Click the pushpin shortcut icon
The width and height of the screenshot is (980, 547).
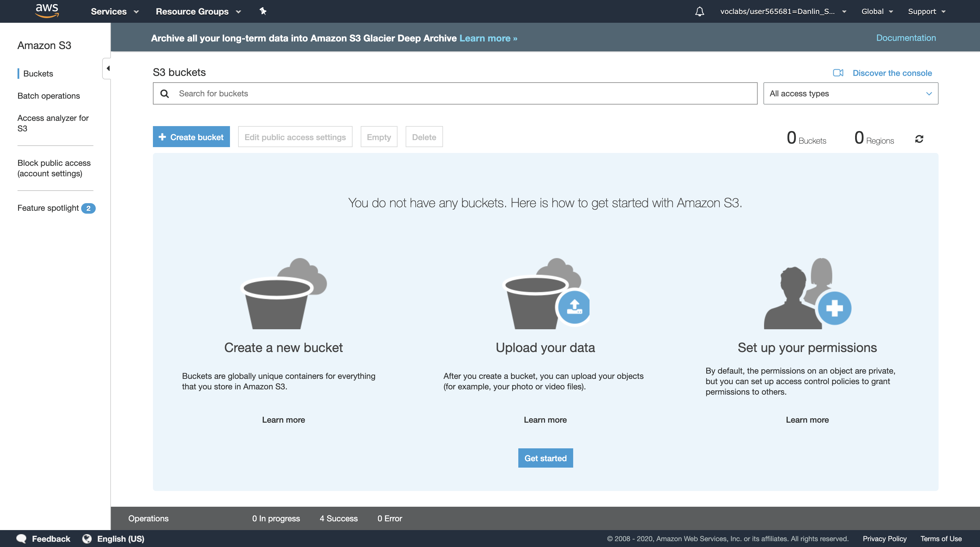click(x=263, y=11)
